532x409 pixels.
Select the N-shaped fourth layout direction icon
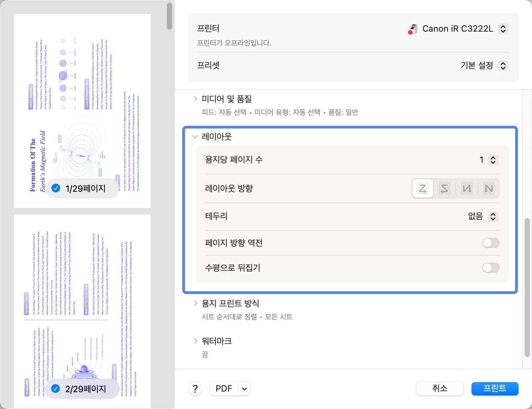coord(489,188)
